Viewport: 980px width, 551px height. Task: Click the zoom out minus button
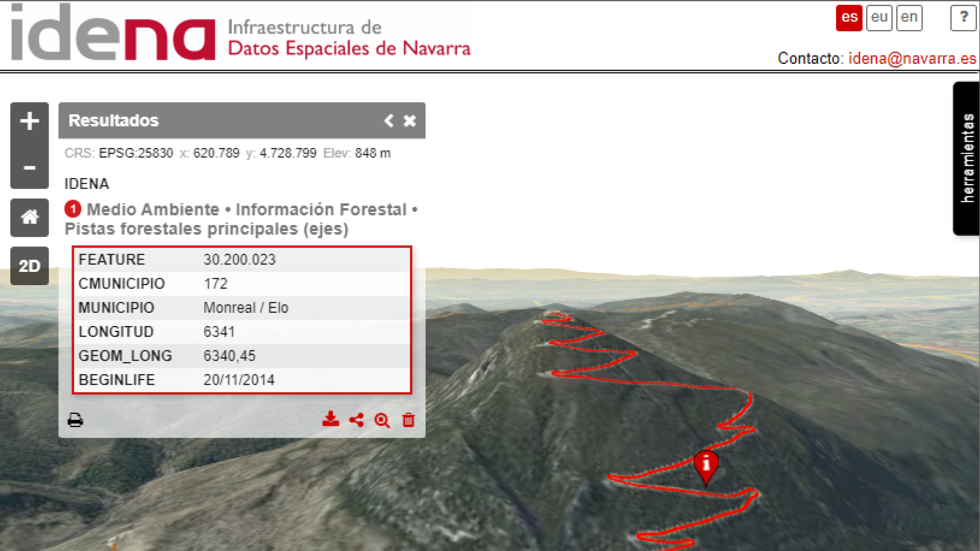point(29,168)
